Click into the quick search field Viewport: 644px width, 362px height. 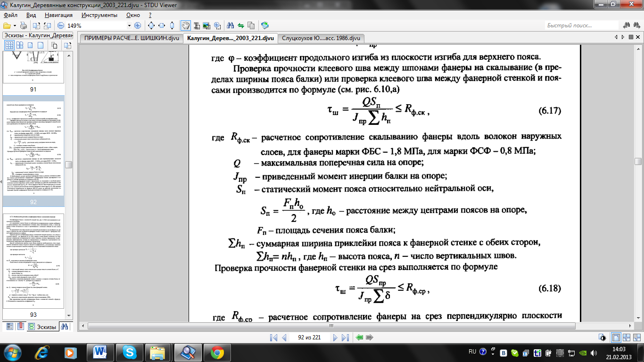tap(581, 25)
